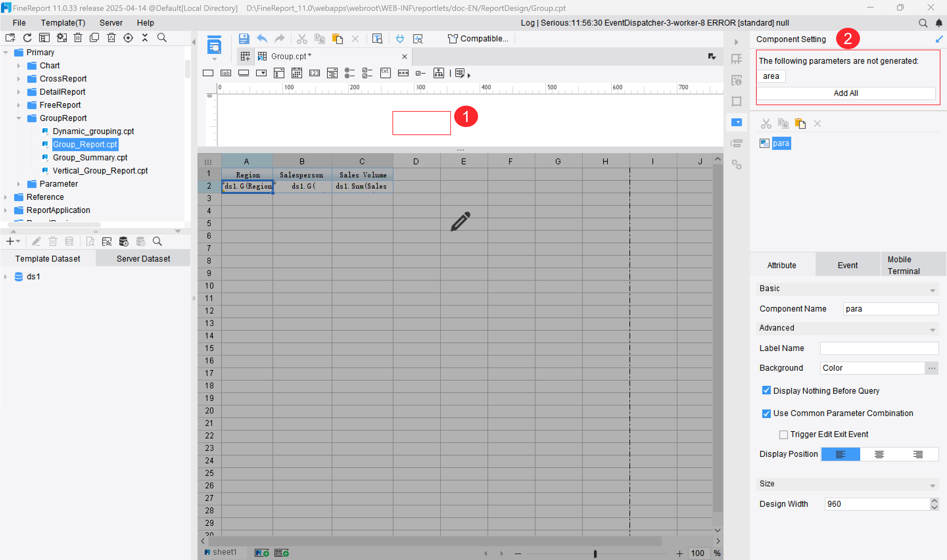Collapse the Size section

click(932, 486)
